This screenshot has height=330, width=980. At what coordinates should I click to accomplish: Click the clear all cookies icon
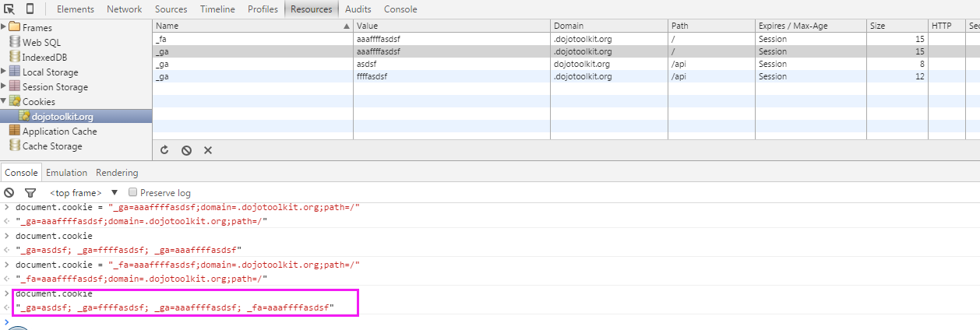(186, 150)
